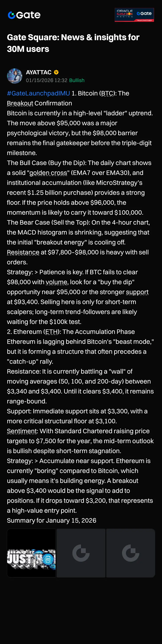Click the Gate logo at top left

tap(24, 15)
